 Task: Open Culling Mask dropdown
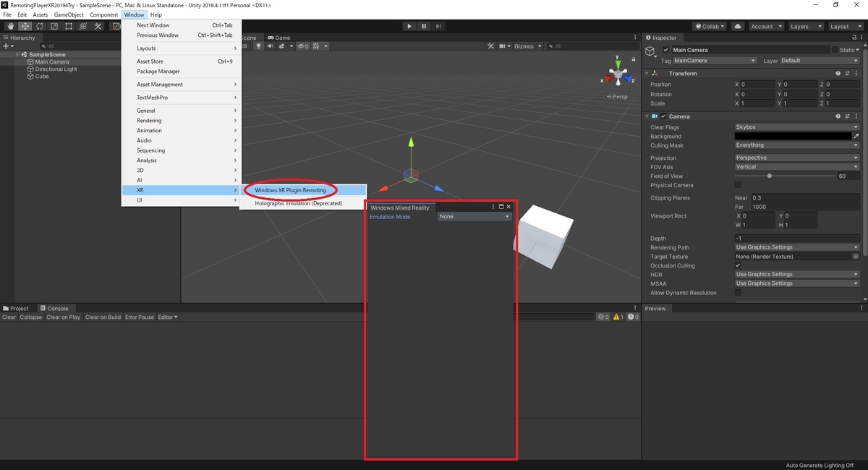797,145
